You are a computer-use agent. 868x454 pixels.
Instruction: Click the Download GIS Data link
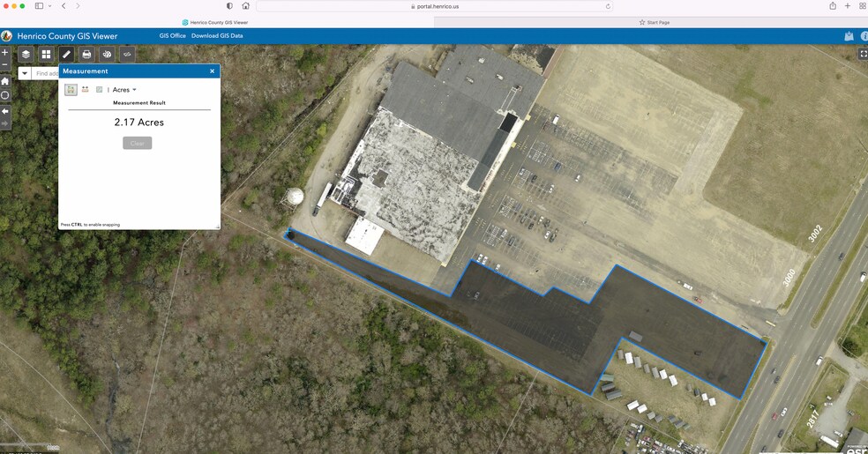click(217, 36)
